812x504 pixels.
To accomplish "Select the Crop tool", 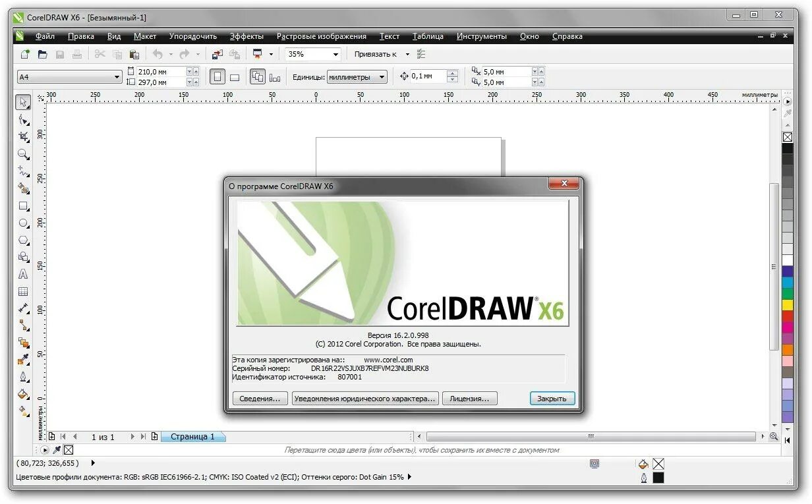I will (24, 137).
